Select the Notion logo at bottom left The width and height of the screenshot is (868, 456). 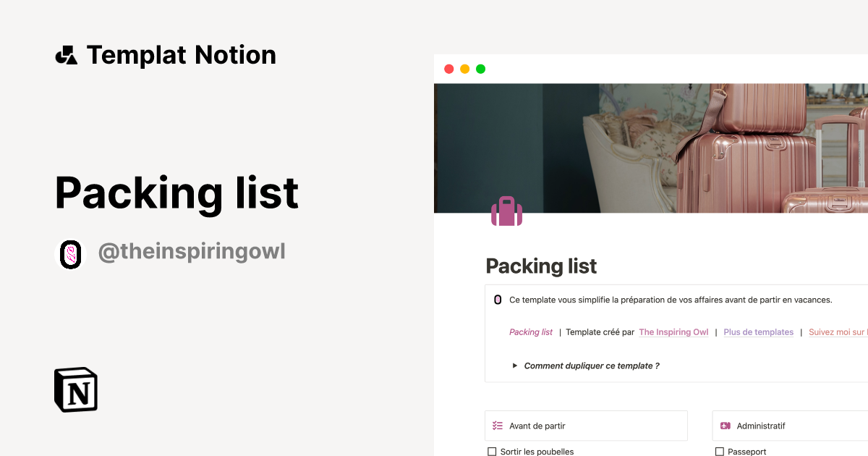click(75, 389)
